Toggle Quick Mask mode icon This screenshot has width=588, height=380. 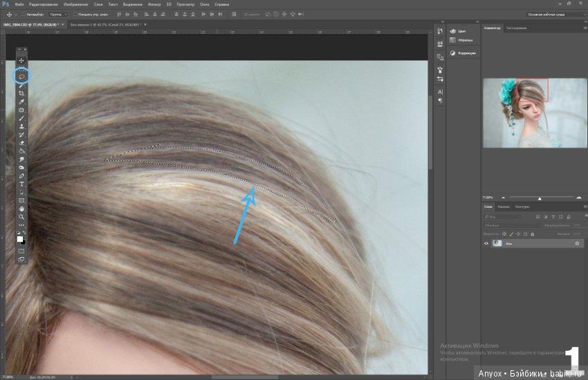point(21,251)
